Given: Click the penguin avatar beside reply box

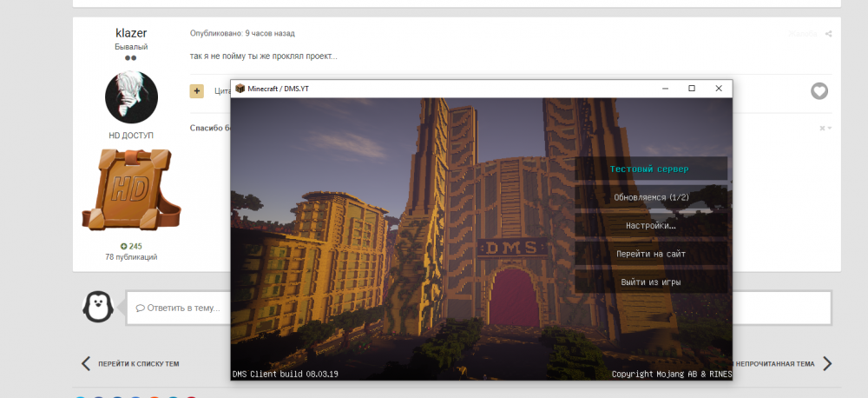Looking at the screenshot, I should (97, 306).
